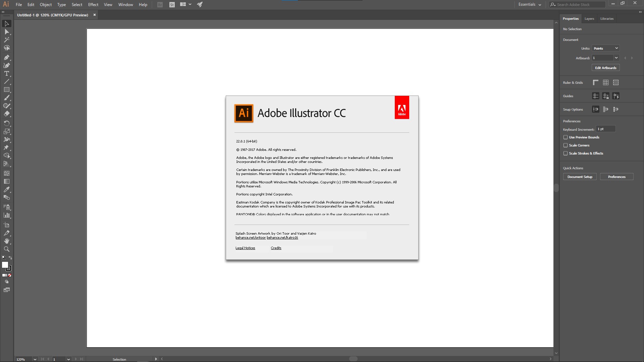Viewport: 644px width, 362px height.
Task: Show the grid icon in Ruler & Grids
Action: coord(606,82)
